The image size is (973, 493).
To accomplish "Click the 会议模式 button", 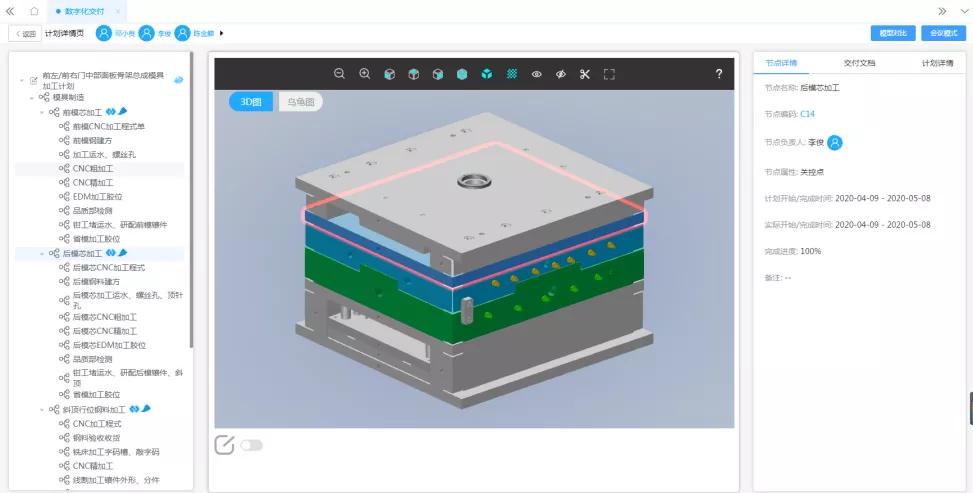I will point(943,33).
